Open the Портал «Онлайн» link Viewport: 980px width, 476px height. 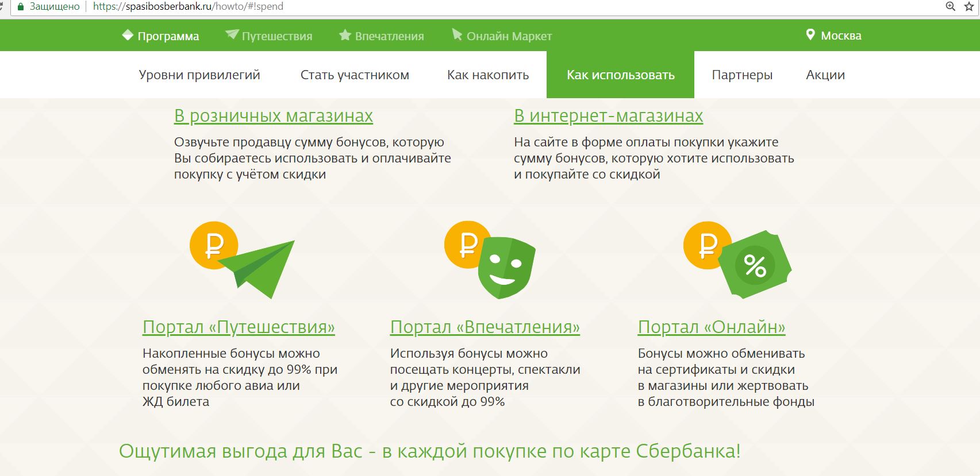(711, 327)
